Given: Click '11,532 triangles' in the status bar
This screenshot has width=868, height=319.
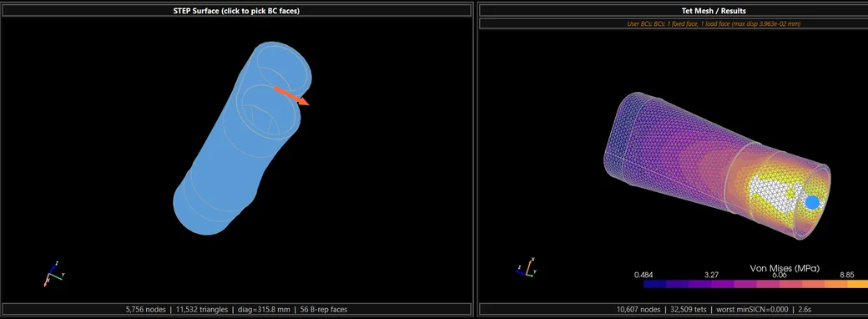Looking at the screenshot, I should click(x=202, y=310).
